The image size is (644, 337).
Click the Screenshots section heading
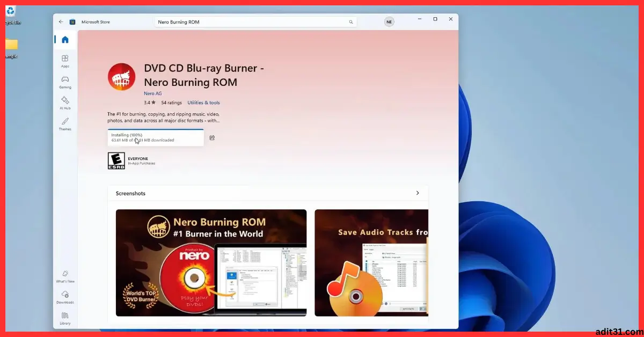(130, 193)
